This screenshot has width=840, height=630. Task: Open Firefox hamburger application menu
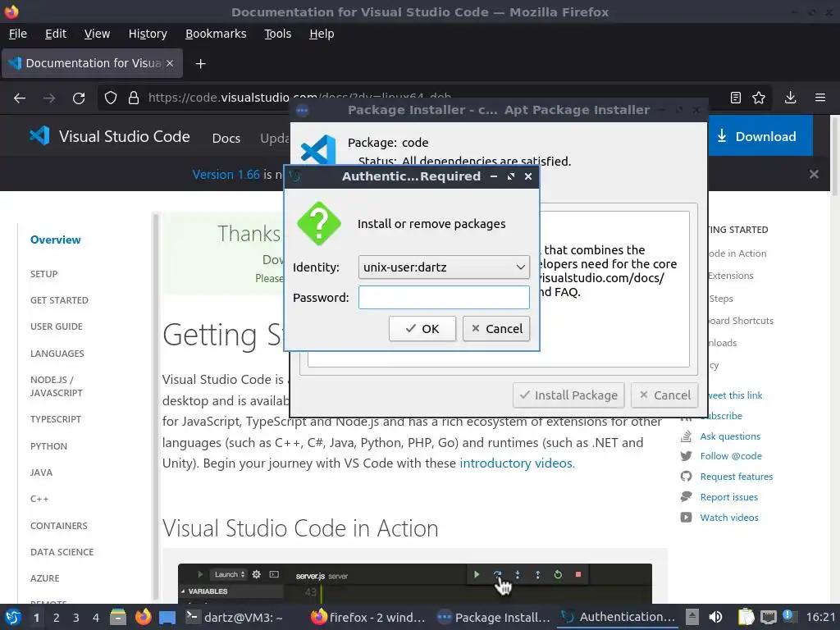pos(820,98)
